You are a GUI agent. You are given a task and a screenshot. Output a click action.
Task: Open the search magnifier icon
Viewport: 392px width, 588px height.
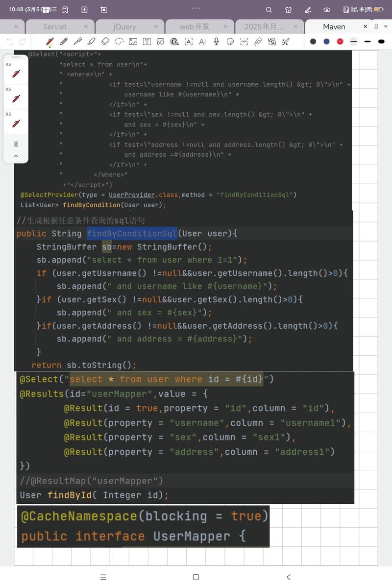tap(269, 10)
